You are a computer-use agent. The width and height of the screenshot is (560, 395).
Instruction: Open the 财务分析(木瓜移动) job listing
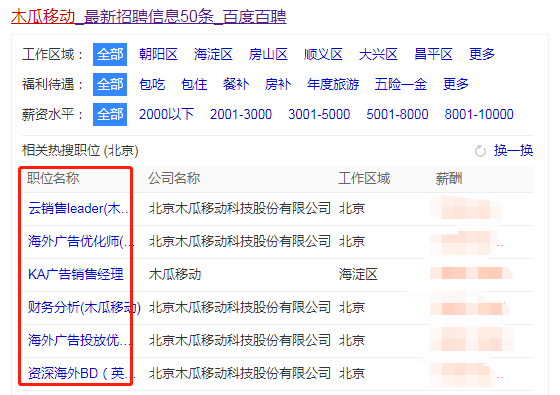pyautogui.click(x=84, y=307)
